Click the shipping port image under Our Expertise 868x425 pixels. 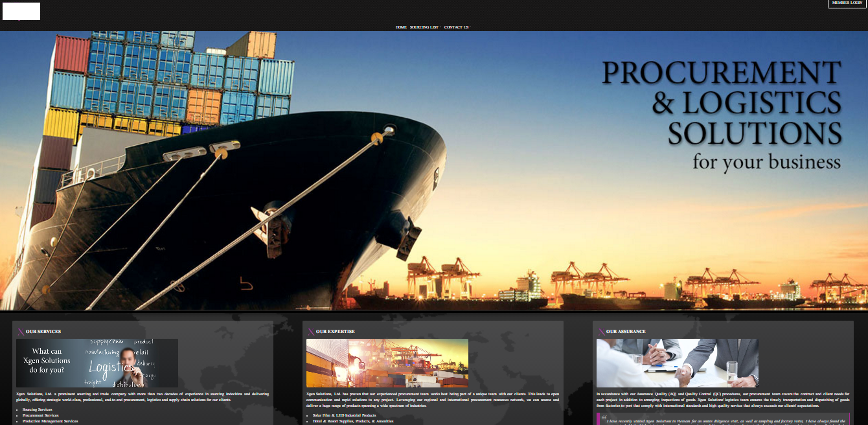pos(387,363)
